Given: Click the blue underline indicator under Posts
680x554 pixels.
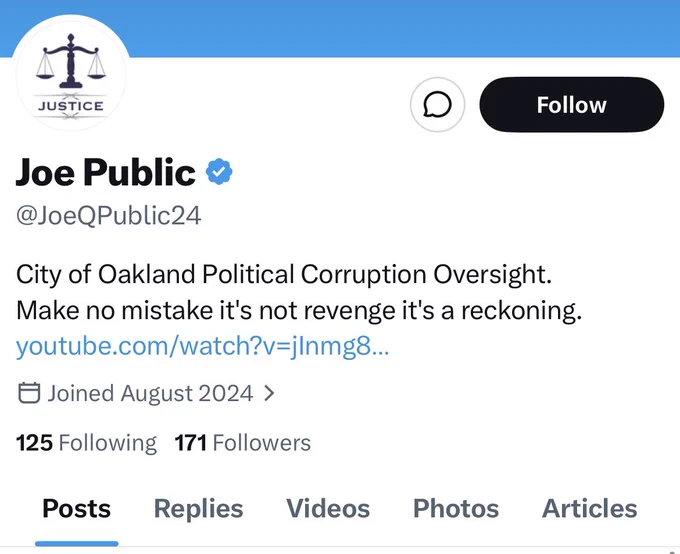Looking at the screenshot, I should coord(76,544).
